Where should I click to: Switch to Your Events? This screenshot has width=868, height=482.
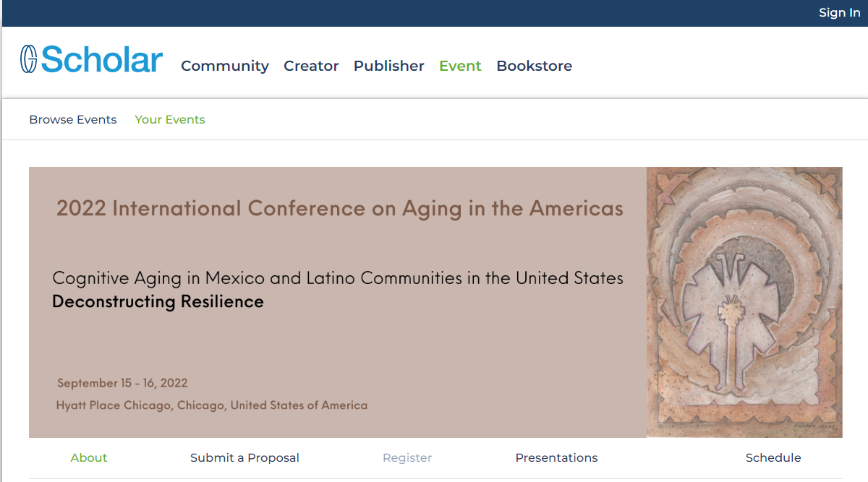170,120
